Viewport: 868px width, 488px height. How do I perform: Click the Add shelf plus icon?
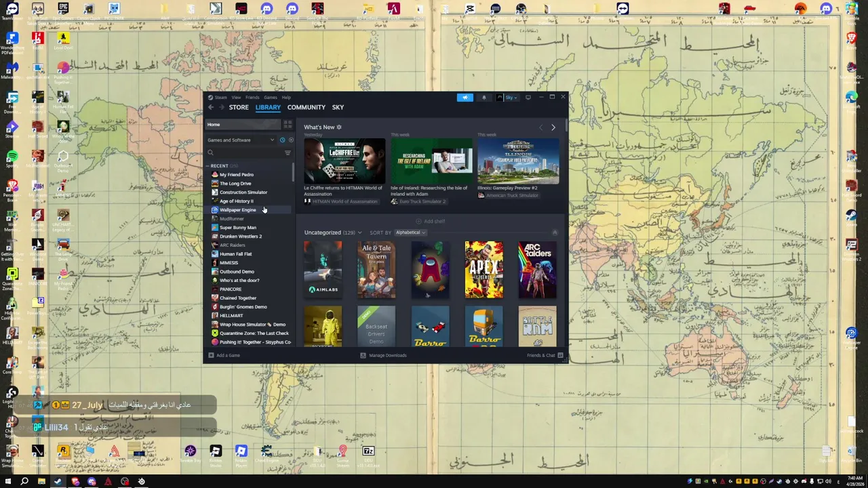(418, 221)
